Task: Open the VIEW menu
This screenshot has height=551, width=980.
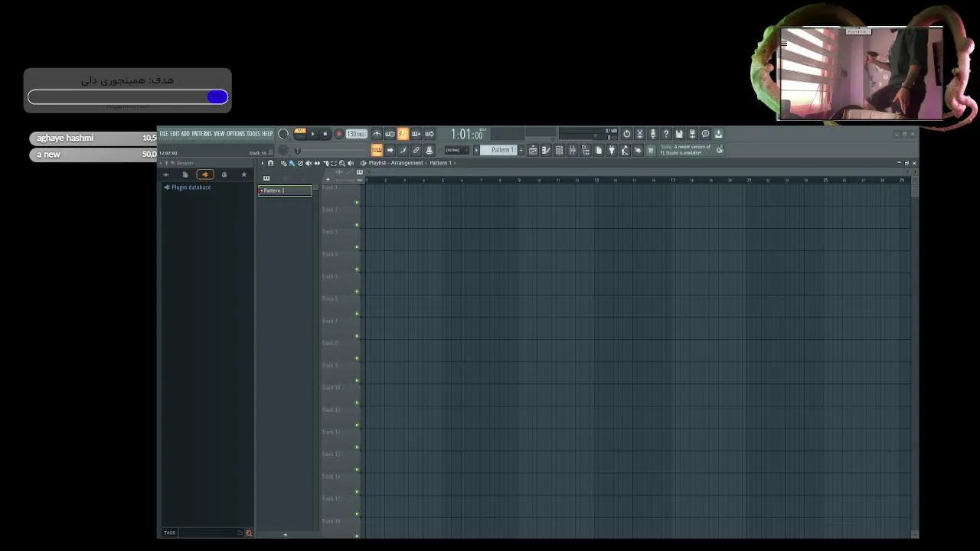Action: coord(219,134)
